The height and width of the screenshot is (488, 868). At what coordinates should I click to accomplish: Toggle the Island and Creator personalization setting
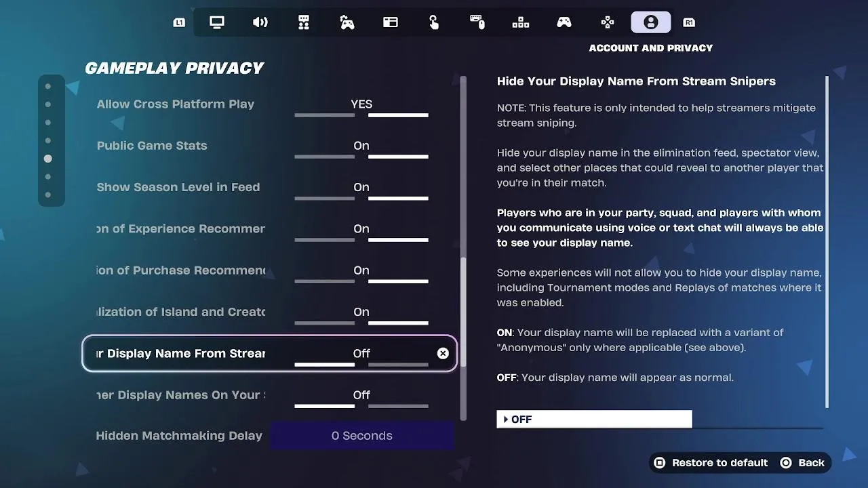coord(361,314)
